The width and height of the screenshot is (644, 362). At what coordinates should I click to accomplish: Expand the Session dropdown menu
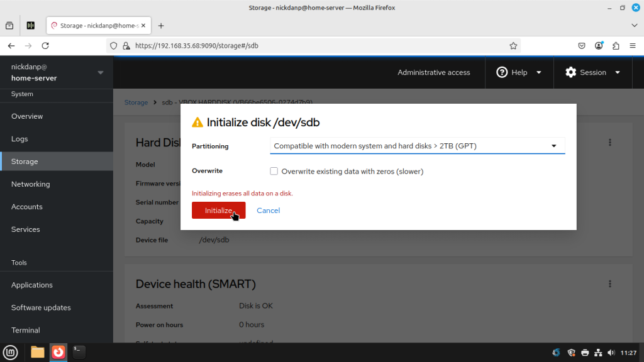coord(592,72)
